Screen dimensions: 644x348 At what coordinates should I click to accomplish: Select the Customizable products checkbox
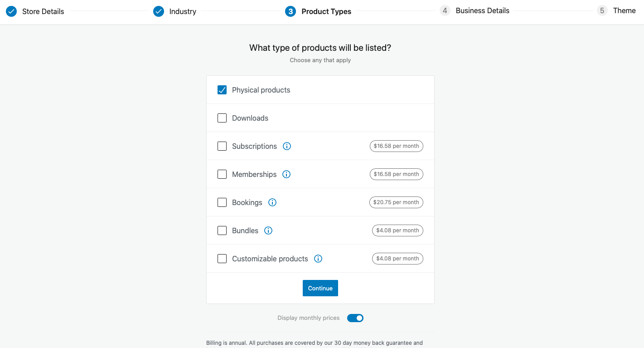click(222, 259)
